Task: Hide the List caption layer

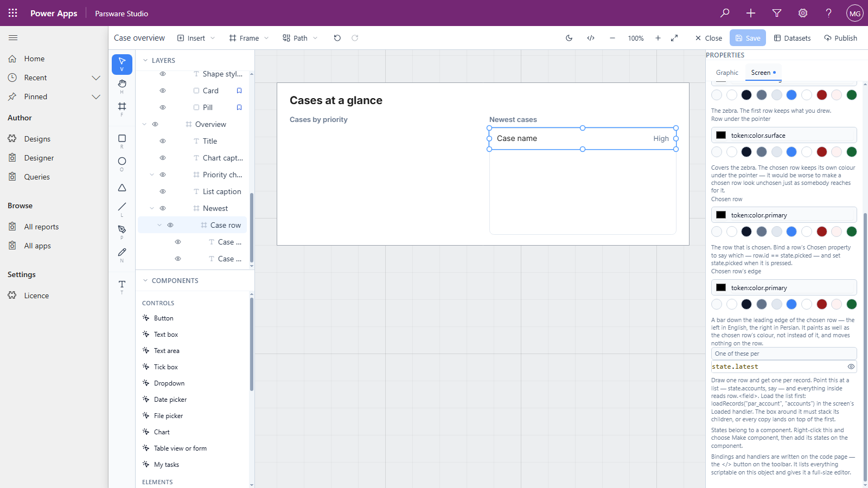Action: point(163,191)
